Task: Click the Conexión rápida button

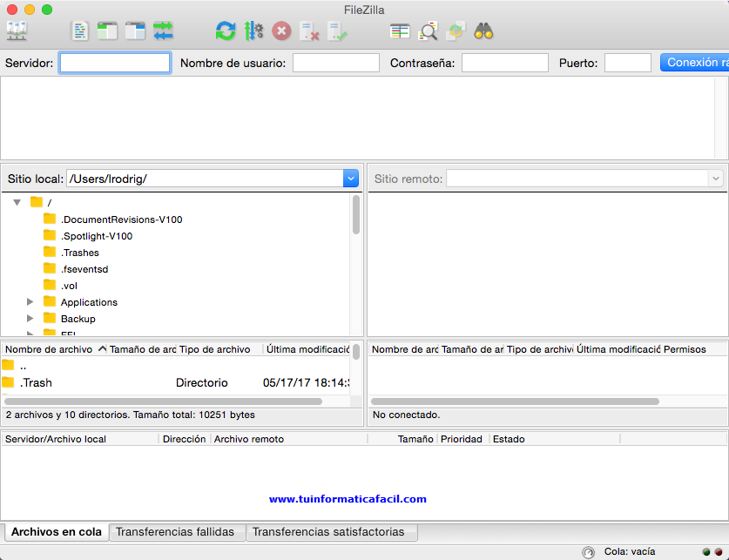Action: pyautogui.click(x=694, y=63)
